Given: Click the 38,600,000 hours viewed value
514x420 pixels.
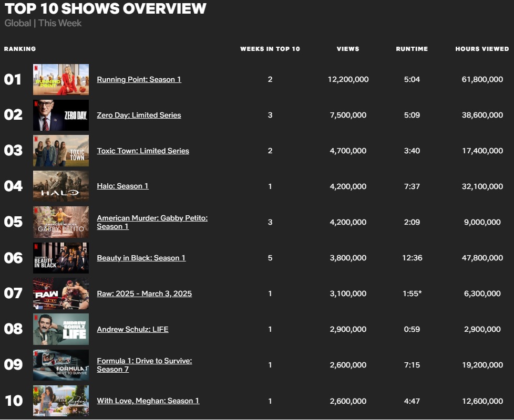Looking at the screenshot, I should click(482, 115).
